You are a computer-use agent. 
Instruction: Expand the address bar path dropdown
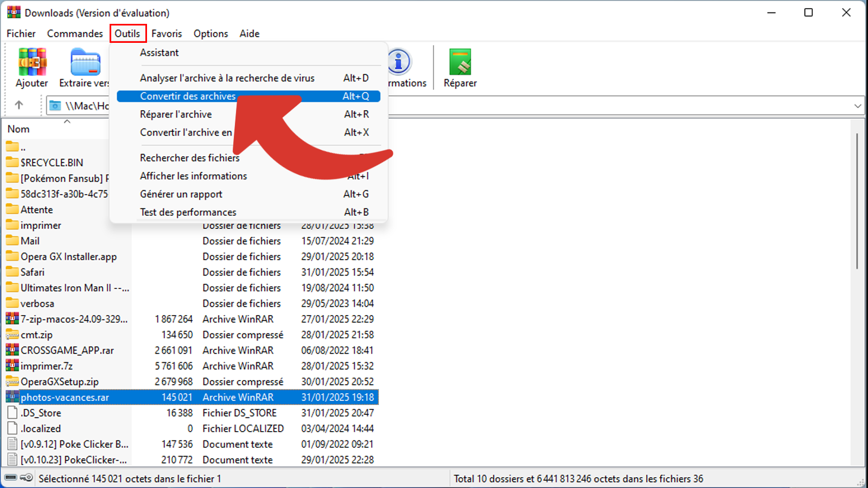coord(858,106)
